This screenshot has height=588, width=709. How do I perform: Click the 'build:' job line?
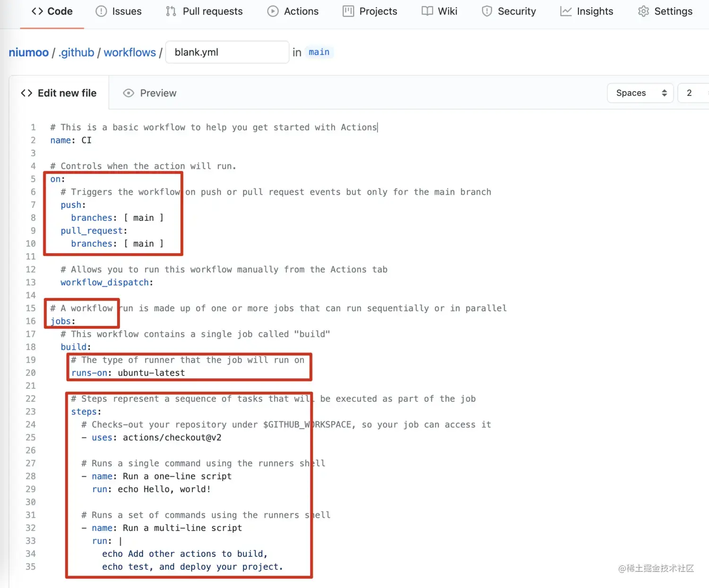click(76, 347)
